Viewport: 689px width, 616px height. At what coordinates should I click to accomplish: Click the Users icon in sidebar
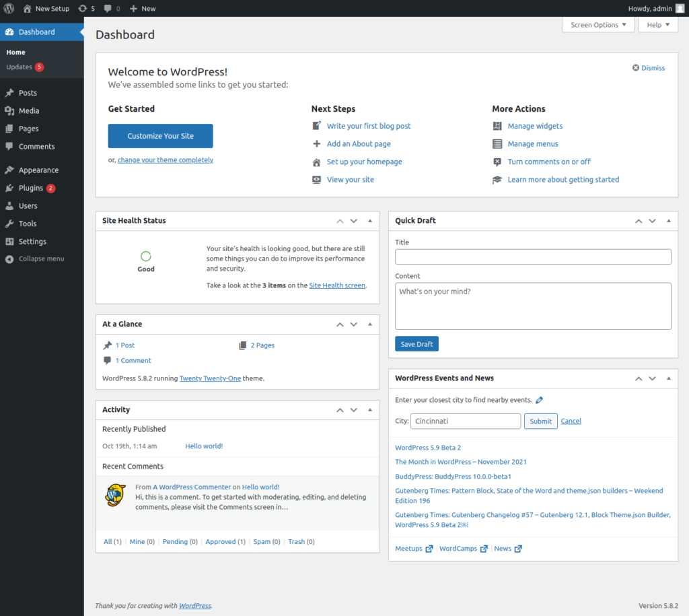click(x=9, y=206)
